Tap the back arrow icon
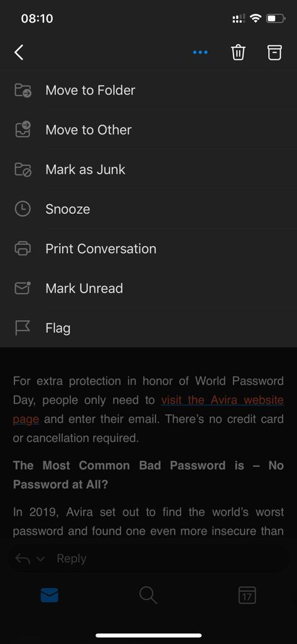This screenshot has height=644, width=297. 19,53
